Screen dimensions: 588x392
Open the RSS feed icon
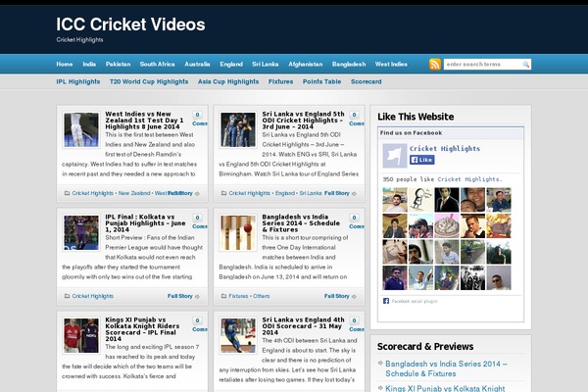tap(434, 64)
